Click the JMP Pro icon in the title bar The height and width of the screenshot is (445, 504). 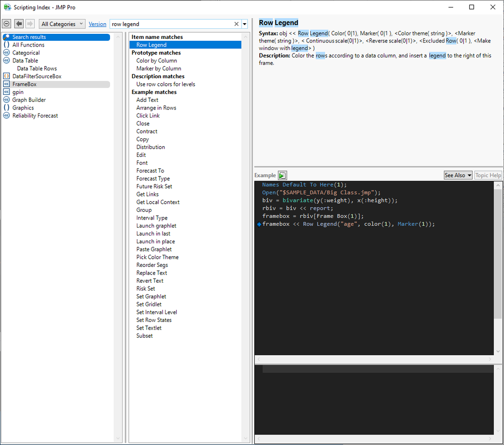pyautogui.click(x=7, y=8)
